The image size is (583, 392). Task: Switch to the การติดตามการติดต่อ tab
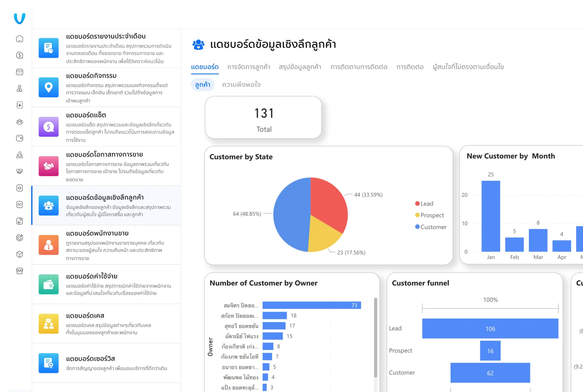pyautogui.click(x=359, y=67)
